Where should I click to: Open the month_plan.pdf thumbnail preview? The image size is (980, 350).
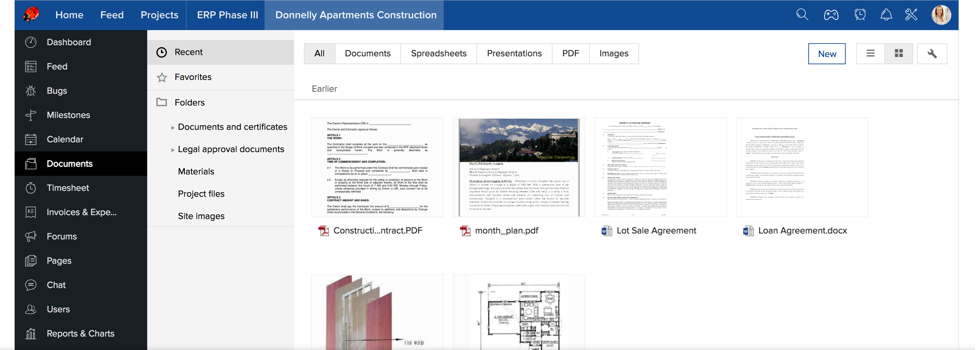pyautogui.click(x=519, y=167)
